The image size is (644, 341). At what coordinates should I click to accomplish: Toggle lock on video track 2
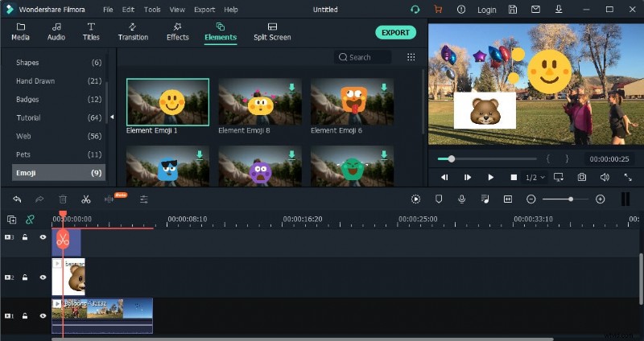point(25,277)
